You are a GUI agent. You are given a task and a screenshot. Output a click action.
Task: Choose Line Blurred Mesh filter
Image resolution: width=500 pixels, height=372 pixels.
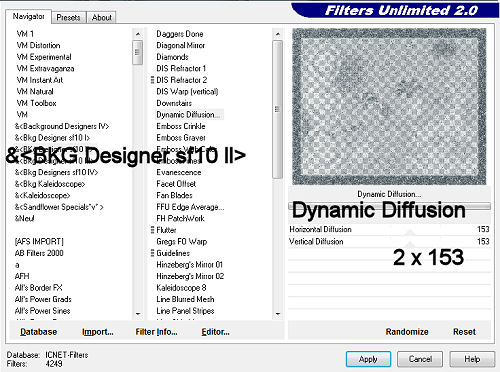(185, 299)
